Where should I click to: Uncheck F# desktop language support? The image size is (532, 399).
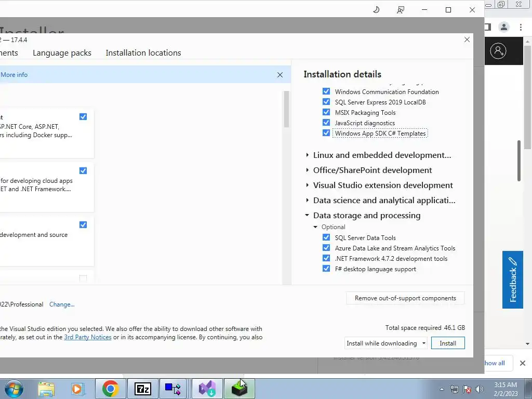(326, 269)
